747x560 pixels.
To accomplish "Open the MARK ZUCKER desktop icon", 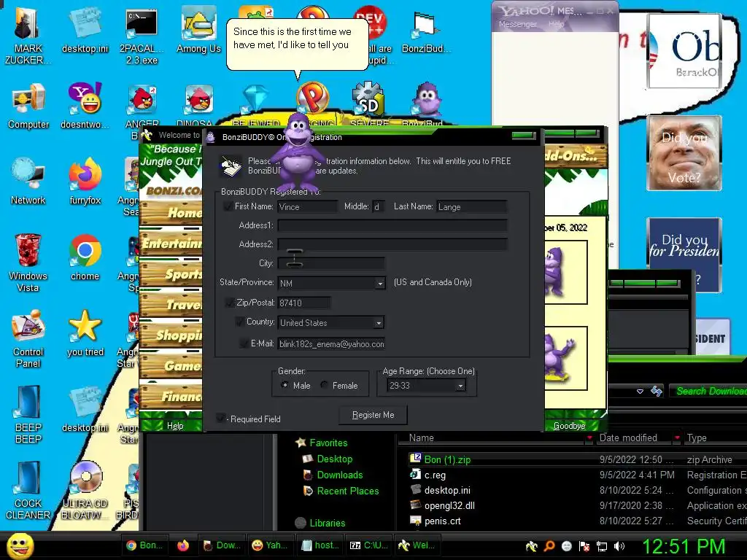I will pyautogui.click(x=28, y=36).
